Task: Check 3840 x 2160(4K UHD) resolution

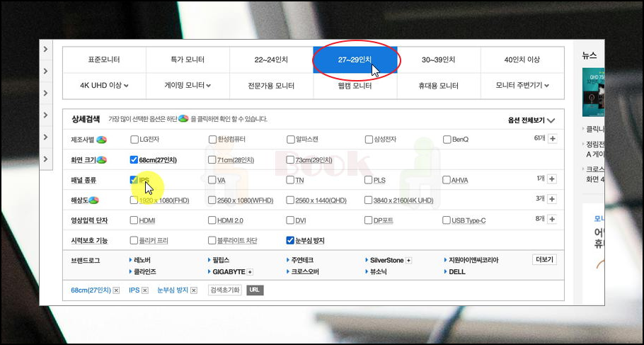Action: coord(368,200)
